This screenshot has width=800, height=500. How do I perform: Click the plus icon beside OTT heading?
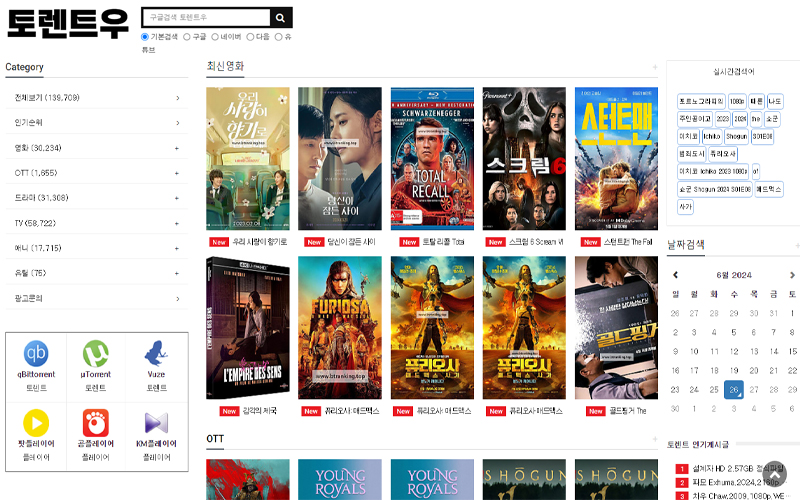(x=655, y=439)
